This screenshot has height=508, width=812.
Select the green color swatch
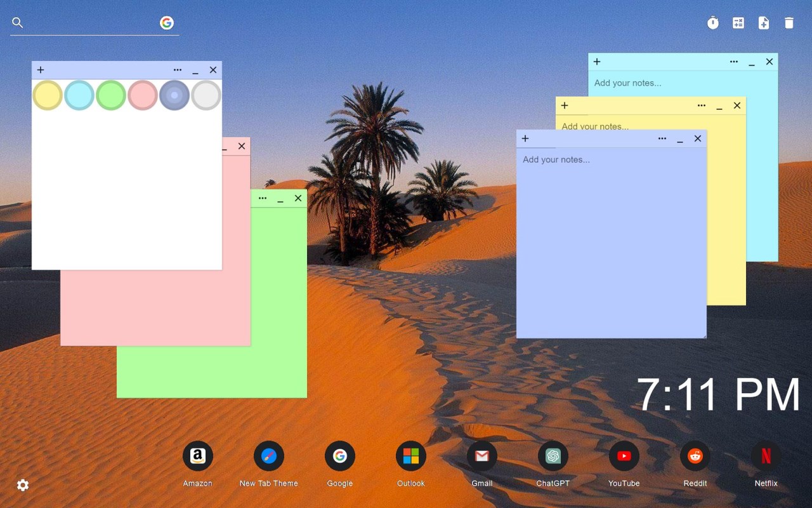[x=111, y=95]
